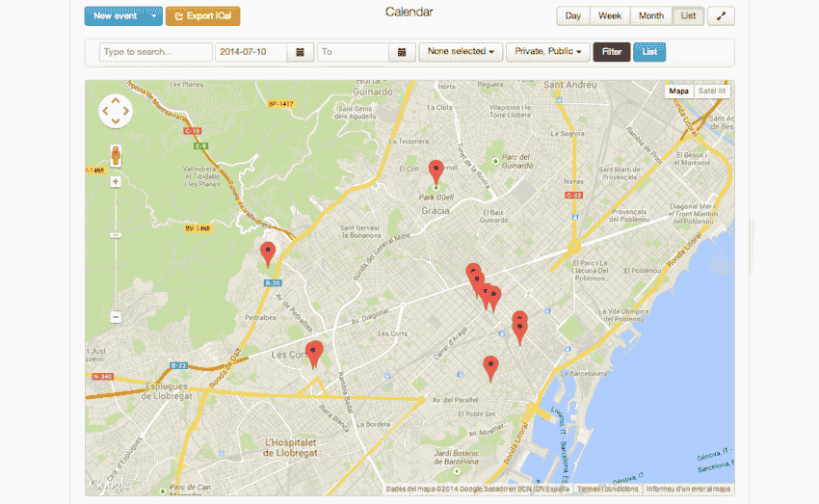The height and width of the screenshot is (504, 819).
Task: Click the Export iCal button
Action: [202, 16]
